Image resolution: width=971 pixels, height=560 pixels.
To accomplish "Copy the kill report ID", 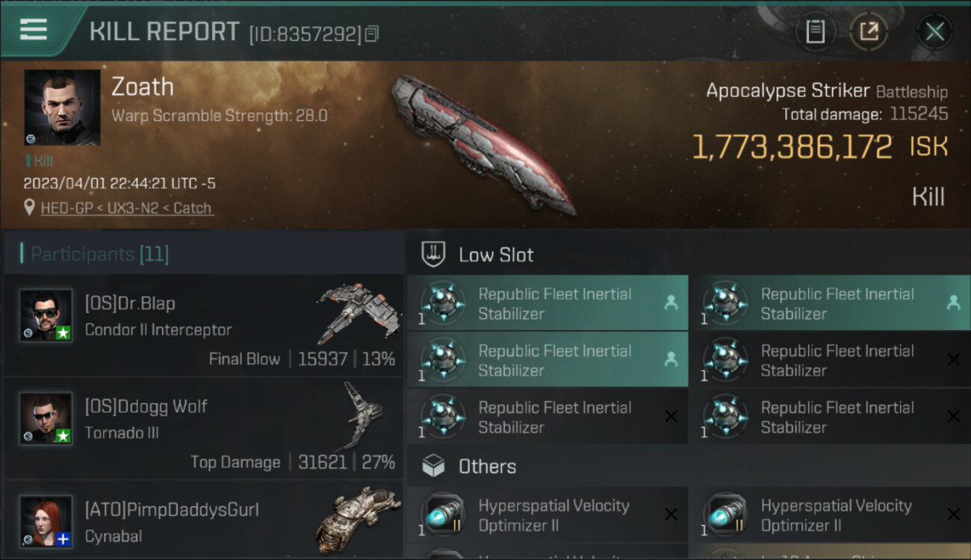I will point(372,34).
